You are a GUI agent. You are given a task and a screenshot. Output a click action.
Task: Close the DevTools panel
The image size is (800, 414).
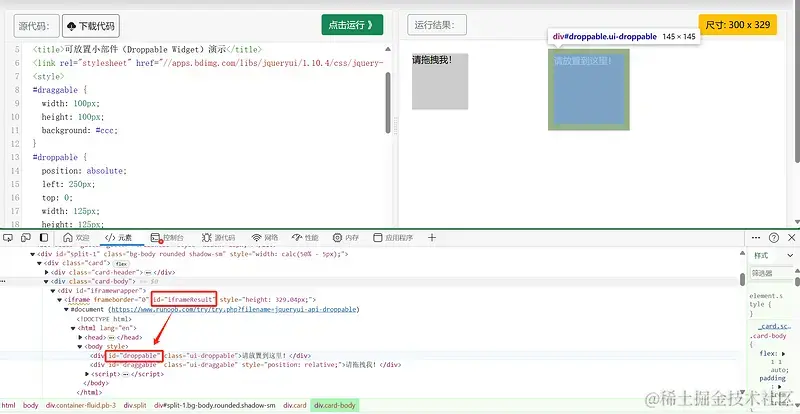coord(791,237)
